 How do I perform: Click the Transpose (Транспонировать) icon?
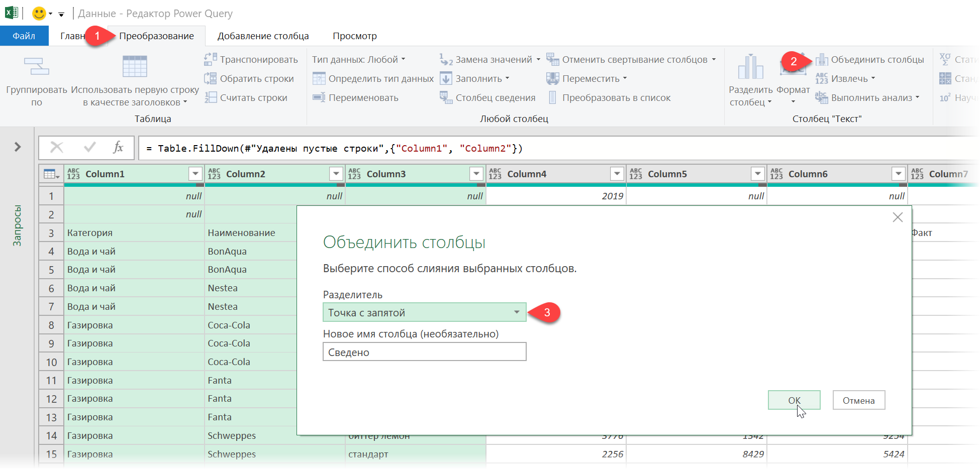210,59
